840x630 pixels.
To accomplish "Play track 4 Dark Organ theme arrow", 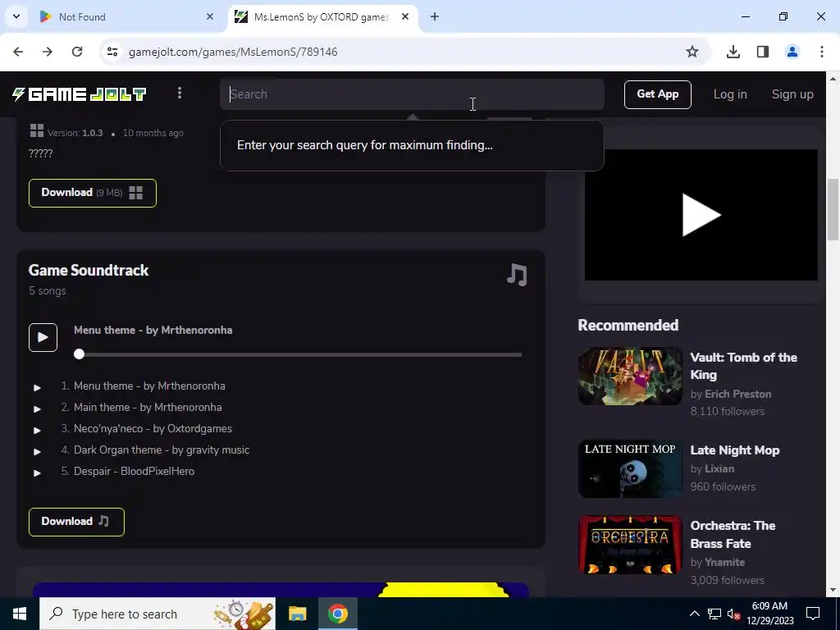I will click(37, 452).
